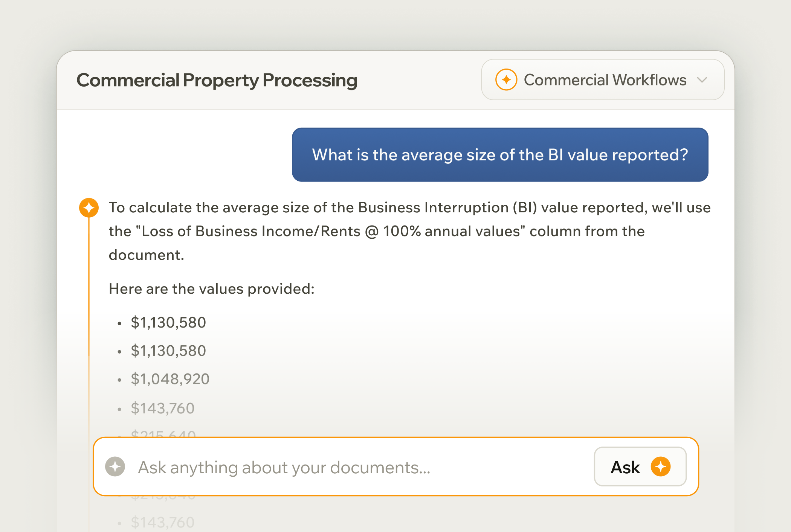Select the blue user question bubble
Screen dimensions: 791x532
click(500, 155)
